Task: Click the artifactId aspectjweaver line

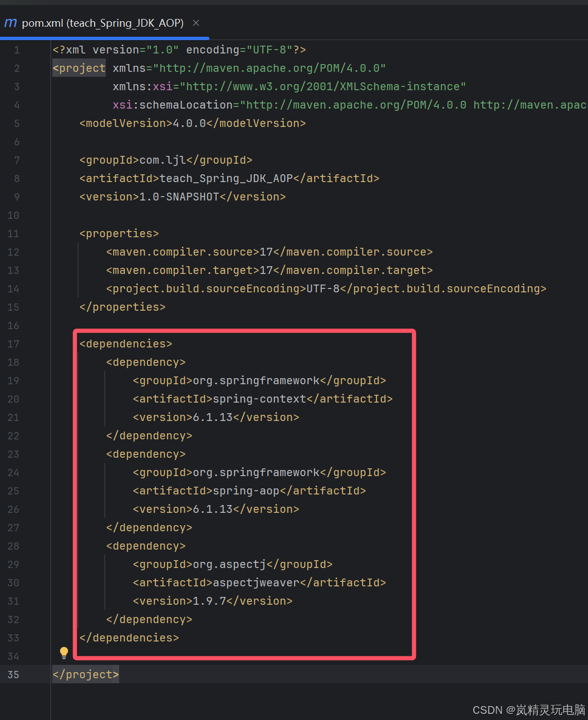Action: click(259, 582)
